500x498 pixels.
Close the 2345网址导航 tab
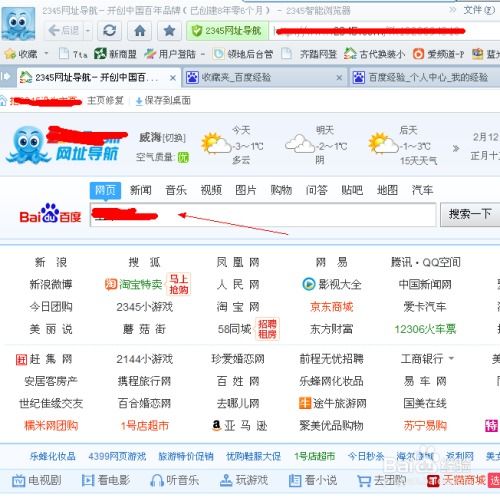pyautogui.click(x=173, y=78)
